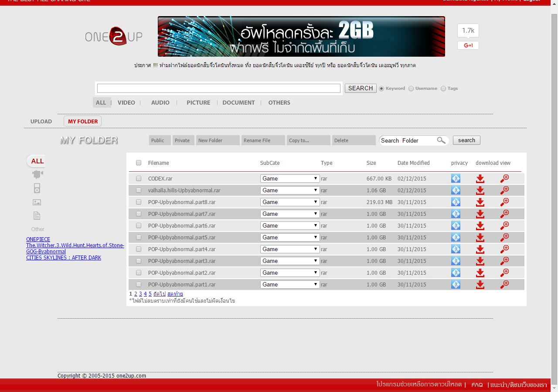Open SubCate dropdown for POP-Upbyabnormal.part3.rar
Image resolution: width=558 pixels, height=392 pixels.
point(290,261)
